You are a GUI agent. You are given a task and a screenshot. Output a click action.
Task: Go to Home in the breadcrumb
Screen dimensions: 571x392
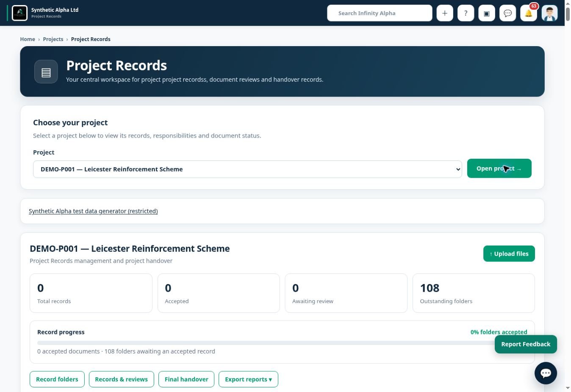tap(28, 39)
